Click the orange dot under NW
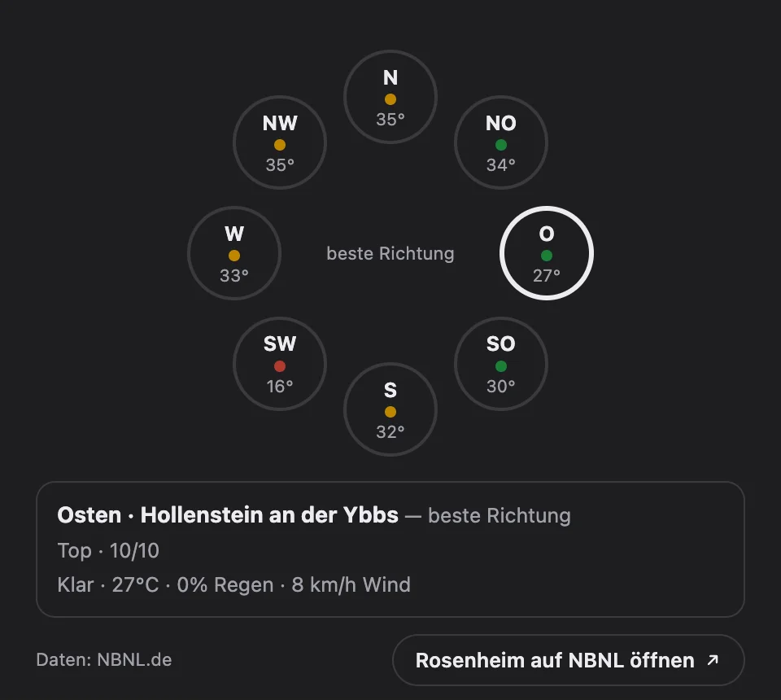781x700 pixels. click(280, 145)
